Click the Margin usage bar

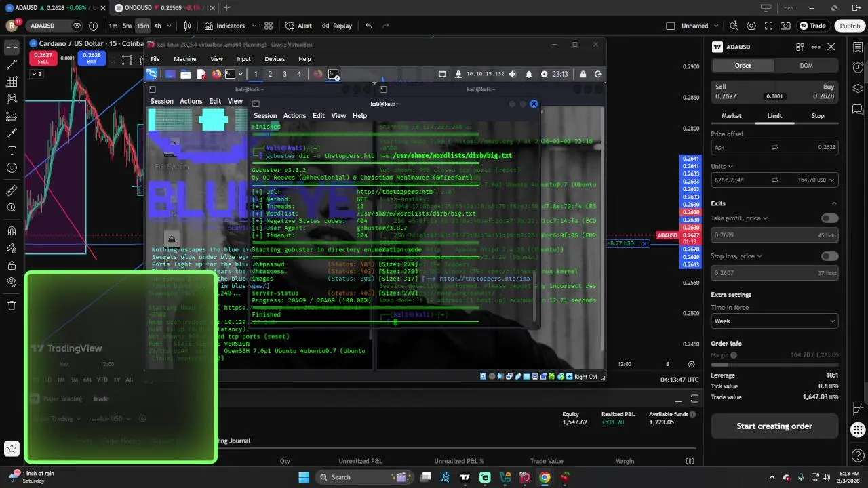(x=774, y=365)
